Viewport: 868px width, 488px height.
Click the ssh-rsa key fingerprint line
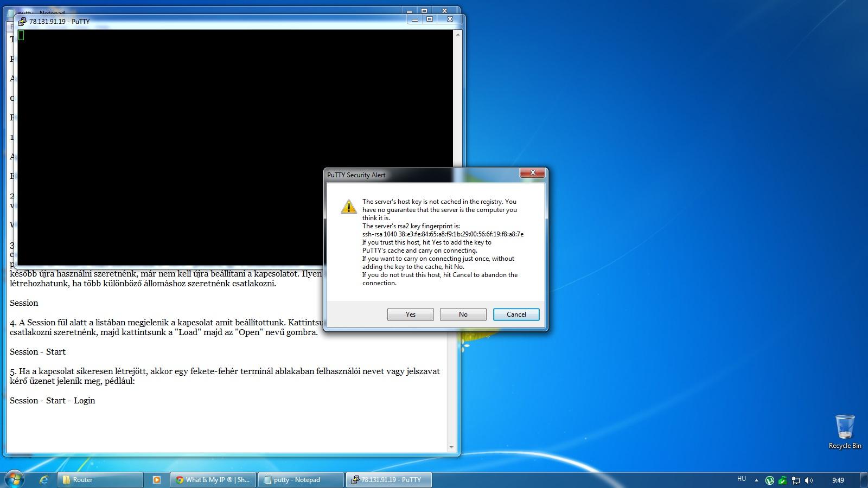(x=443, y=234)
